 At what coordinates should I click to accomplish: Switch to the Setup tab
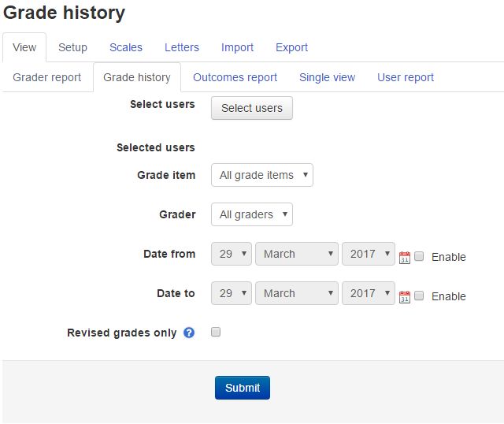[x=72, y=47]
